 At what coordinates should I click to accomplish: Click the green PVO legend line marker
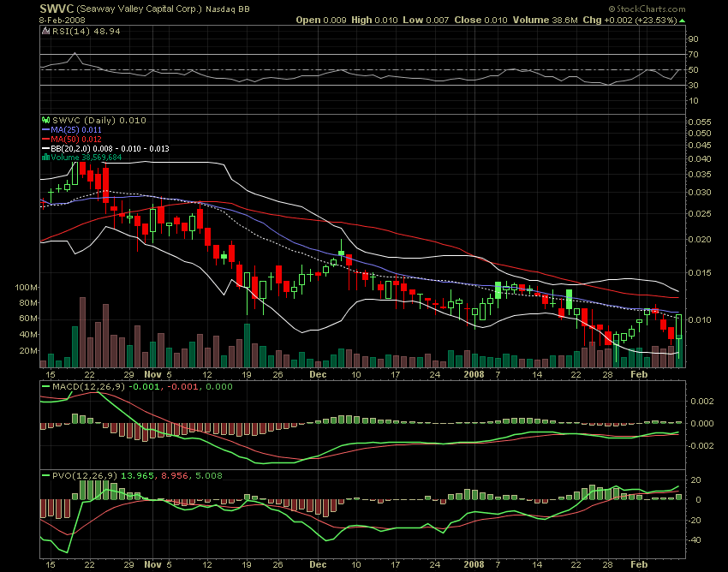(46, 476)
